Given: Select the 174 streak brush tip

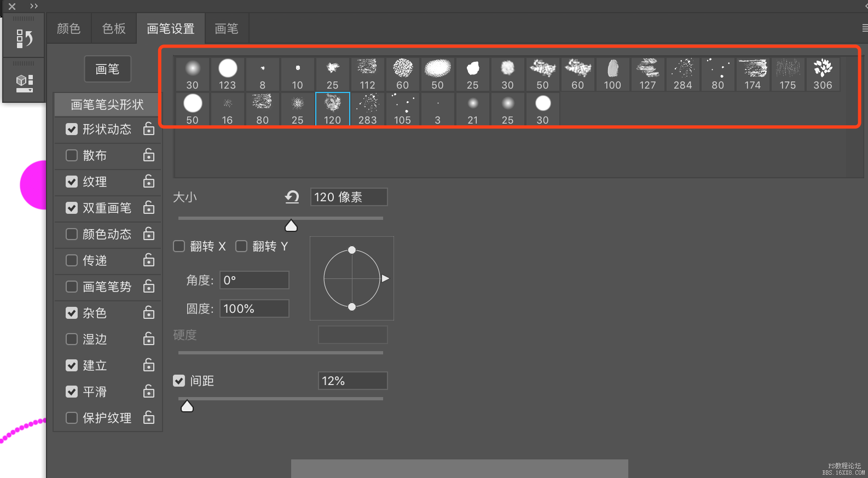Looking at the screenshot, I should click(753, 74).
